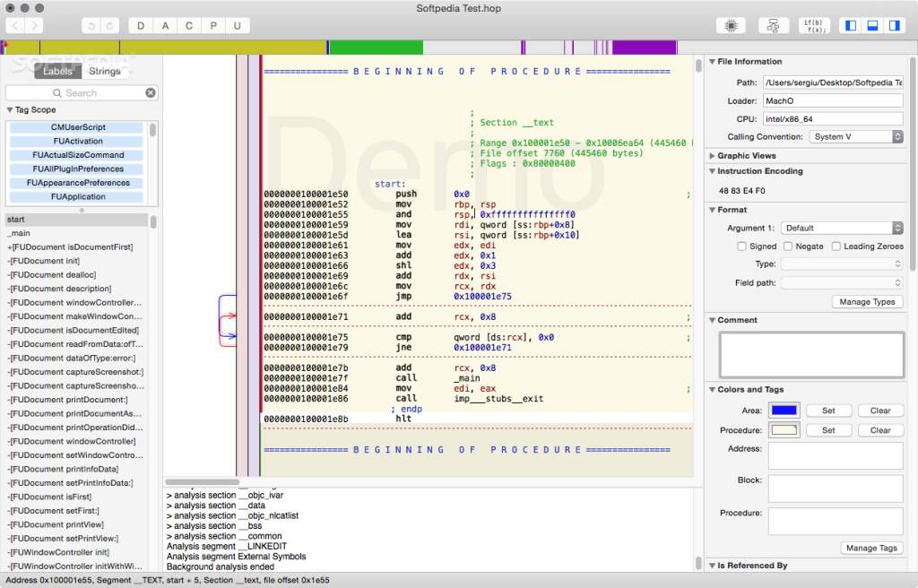Viewport: 918px width, 588px height.
Task: Click the CPU intel/x86_64 field
Action: 833,119
